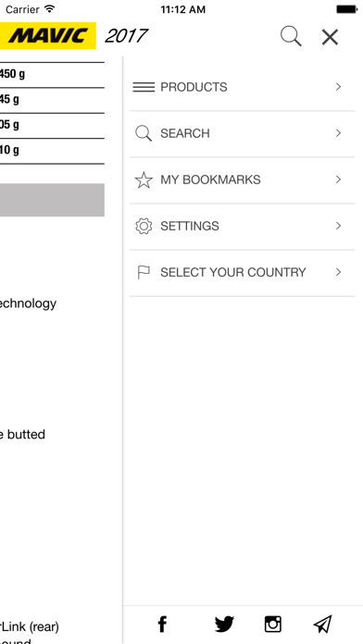Open the Twitter bird icon
Viewport: 363px width, 644px height.
pyautogui.click(x=224, y=625)
